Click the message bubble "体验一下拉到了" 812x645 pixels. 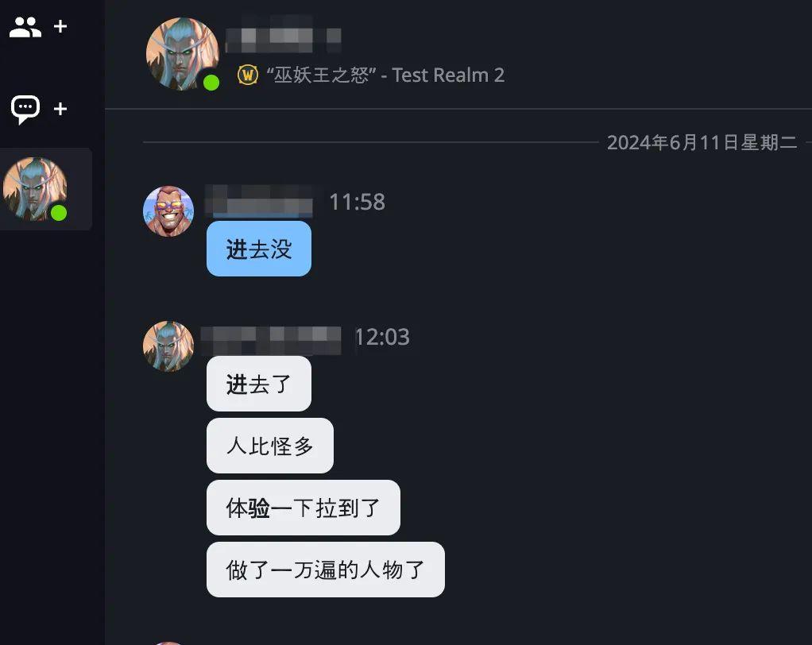(x=304, y=508)
